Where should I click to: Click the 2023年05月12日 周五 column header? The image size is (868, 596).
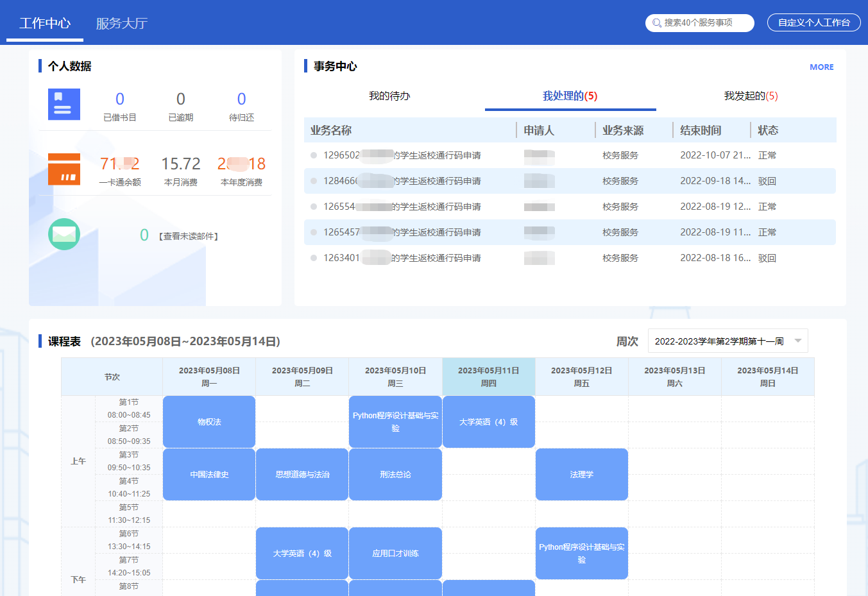582,377
